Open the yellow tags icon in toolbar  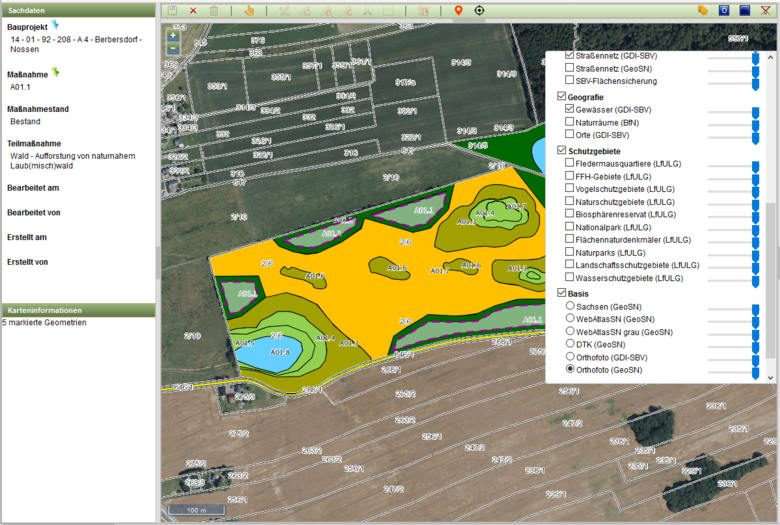coord(702,10)
